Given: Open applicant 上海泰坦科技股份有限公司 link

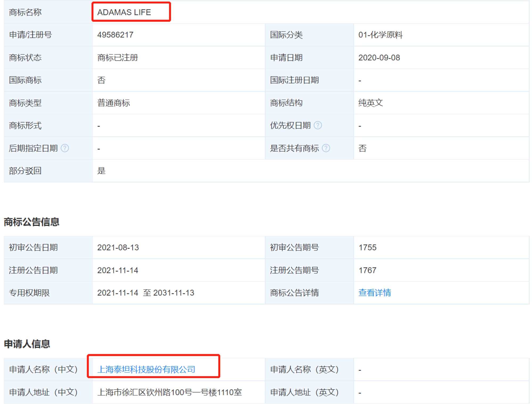Looking at the screenshot, I should coord(146,369).
